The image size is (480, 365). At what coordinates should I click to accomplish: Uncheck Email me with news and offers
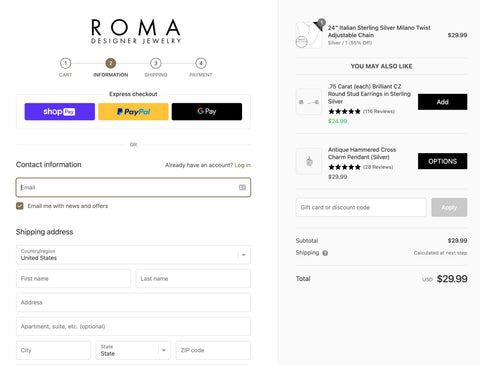coord(20,206)
